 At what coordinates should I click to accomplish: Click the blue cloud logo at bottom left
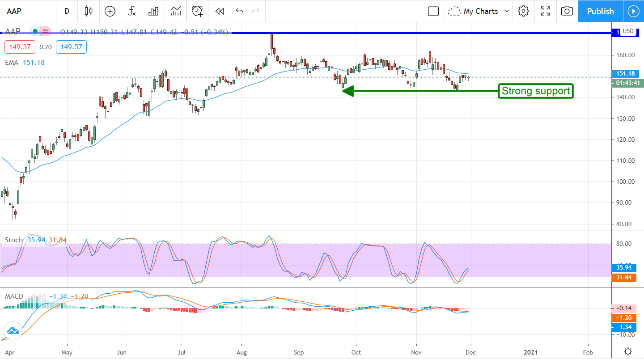(13, 331)
